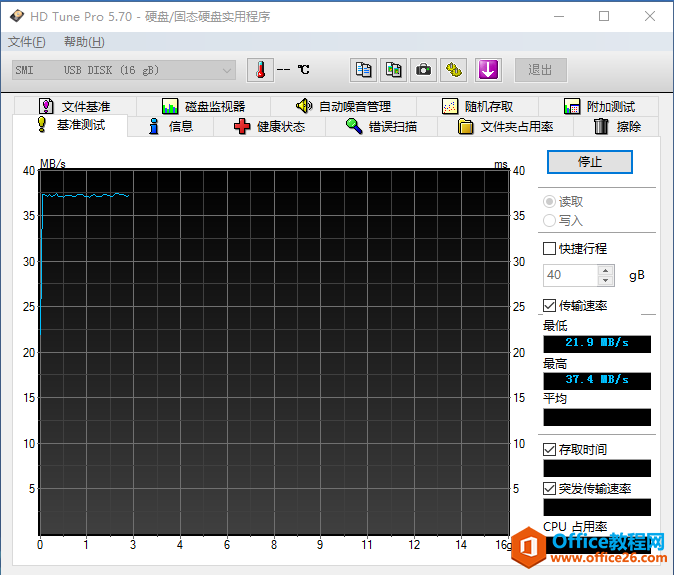Switch to the 自动噪音管理 tab

pyautogui.click(x=343, y=106)
